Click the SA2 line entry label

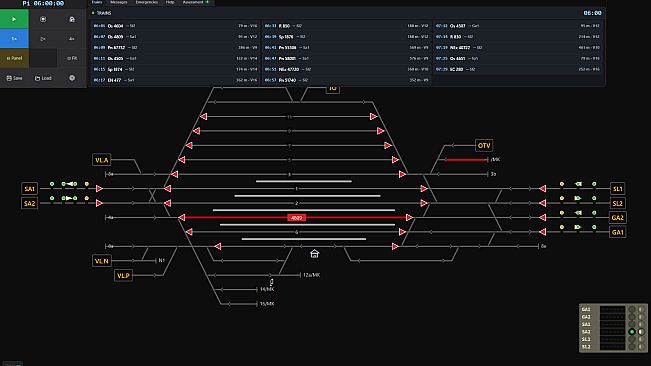(x=29, y=203)
